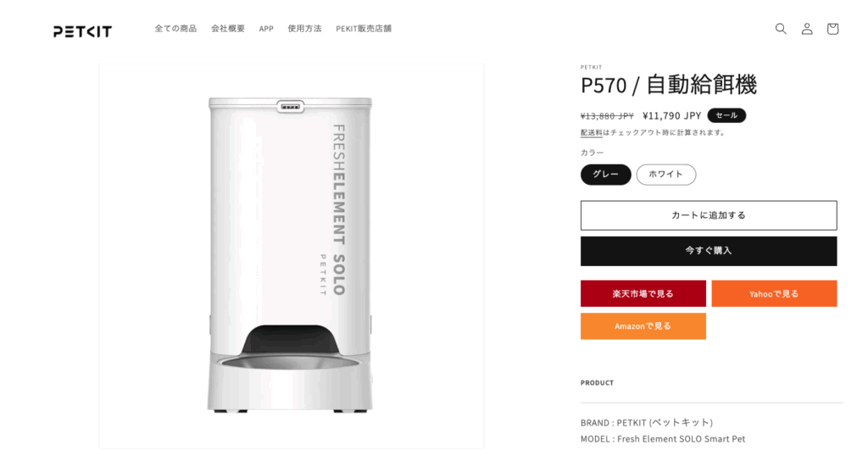Open the search magnifier icon
The image size is (868, 450).
click(x=781, y=29)
